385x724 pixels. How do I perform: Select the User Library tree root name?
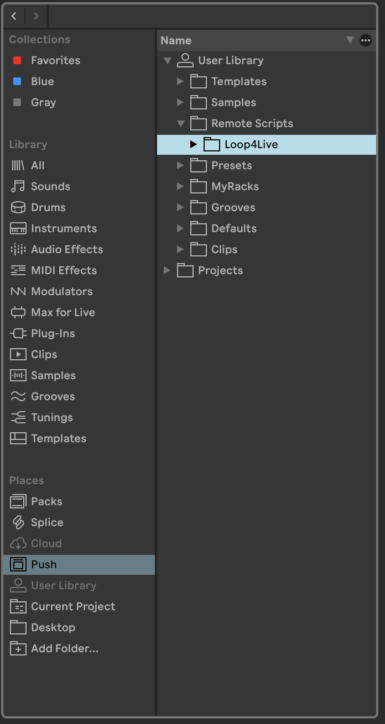click(x=231, y=60)
